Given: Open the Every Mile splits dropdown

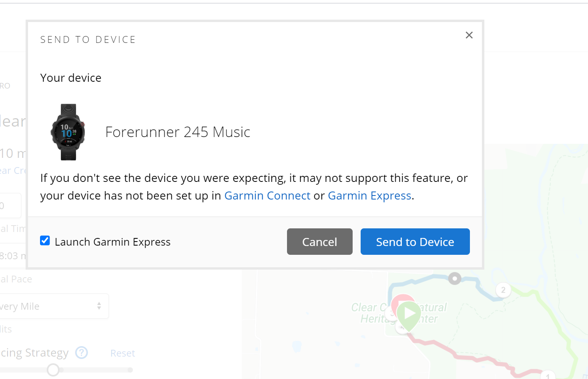Looking at the screenshot, I should [54, 306].
